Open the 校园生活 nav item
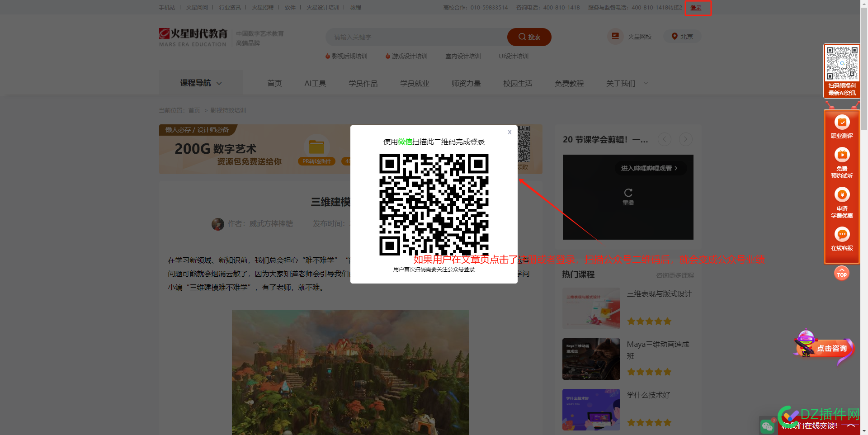Image resolution: width=868 pixels, height=435 pixels. 518,83
